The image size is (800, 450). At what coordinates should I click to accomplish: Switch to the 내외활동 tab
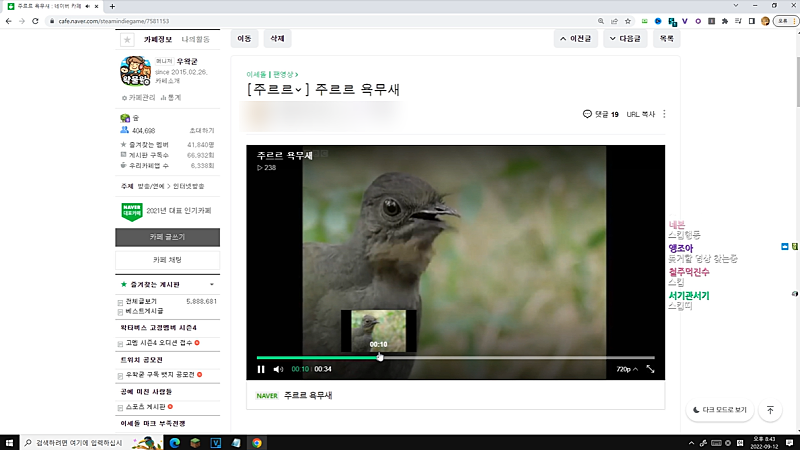tap(195, 40)
